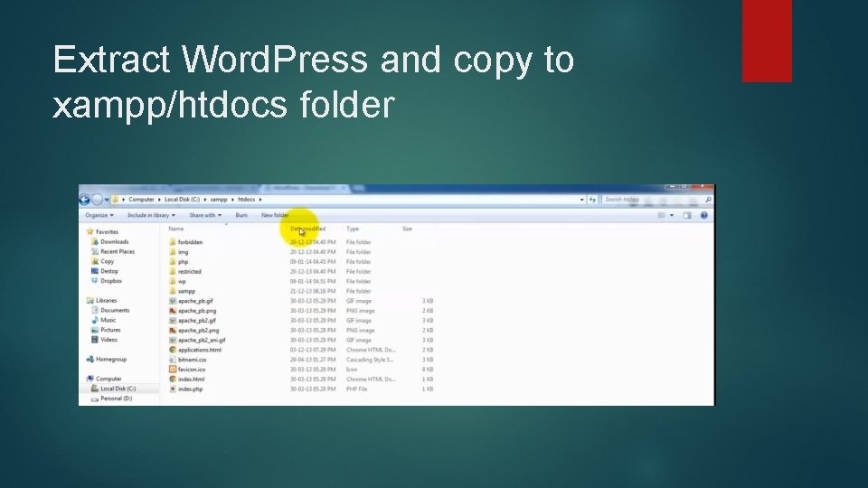Click the htdocs segment in the address bar
Image resolution: width=868 pixels, height=488 pixels.
pos(246,199)
